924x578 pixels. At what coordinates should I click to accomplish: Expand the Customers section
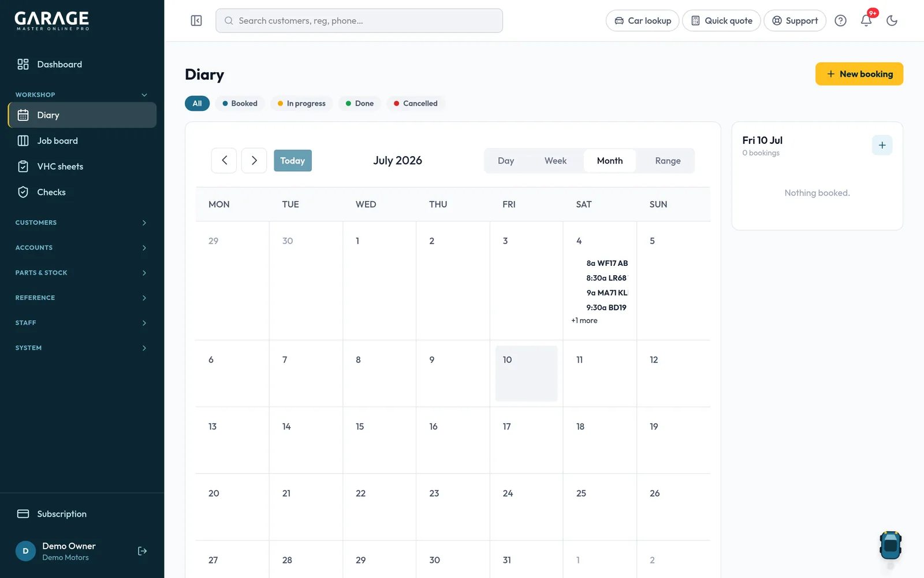[82, 223]
